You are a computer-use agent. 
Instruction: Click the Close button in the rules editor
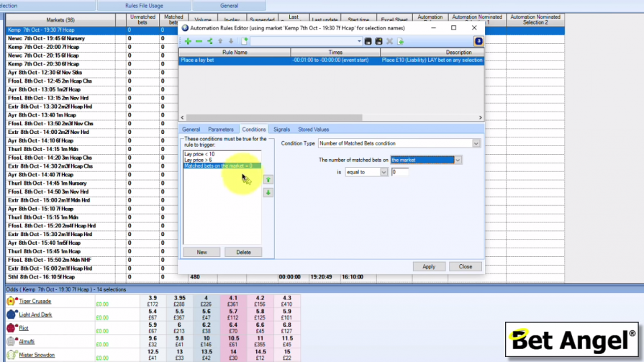[466, 267]
